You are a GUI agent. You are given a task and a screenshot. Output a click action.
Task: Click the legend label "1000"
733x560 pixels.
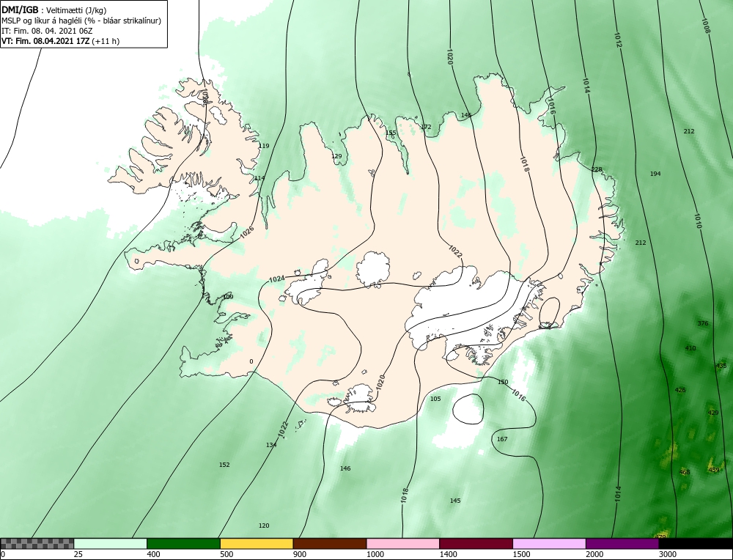click(x=375, y=554)
